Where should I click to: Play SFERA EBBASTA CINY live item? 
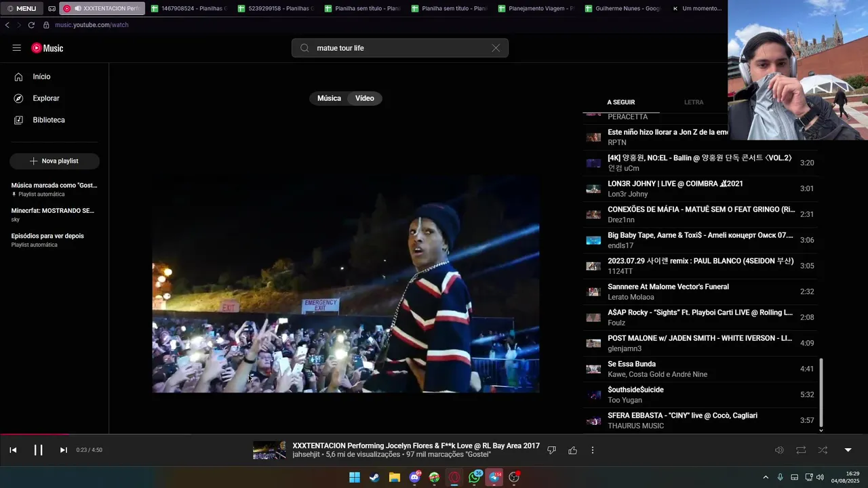point(701,420)
